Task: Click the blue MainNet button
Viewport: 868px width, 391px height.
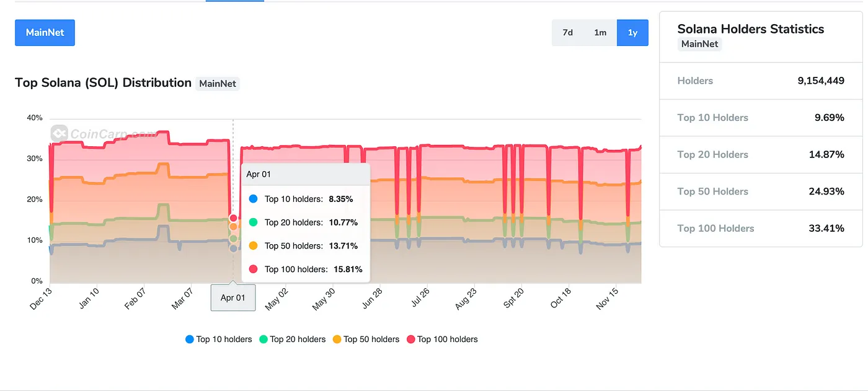Action: tap(45, 33)
